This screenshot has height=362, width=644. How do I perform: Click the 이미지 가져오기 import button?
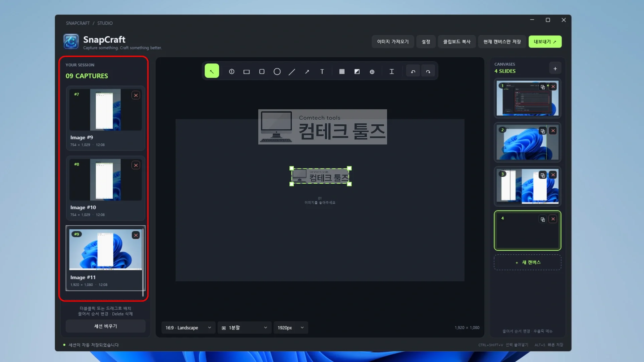(393, 42)
